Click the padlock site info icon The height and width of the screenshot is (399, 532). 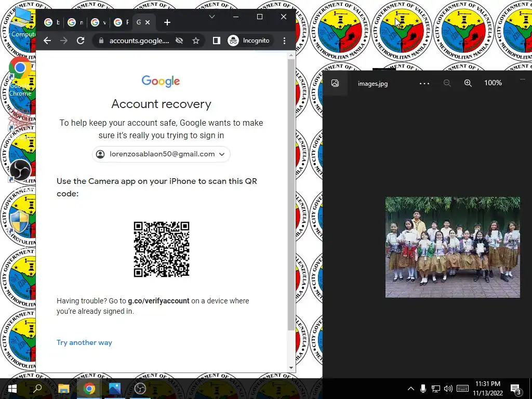[101, 41]
